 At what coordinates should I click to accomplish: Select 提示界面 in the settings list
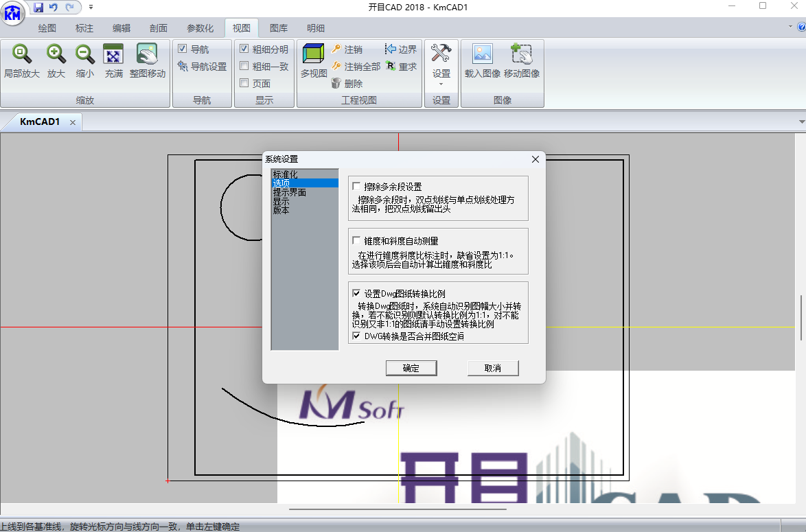click(x=289, y=193)
